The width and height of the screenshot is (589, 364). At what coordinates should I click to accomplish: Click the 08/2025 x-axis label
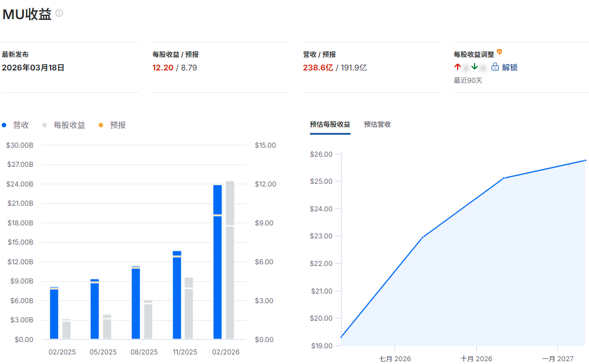click(x=144, y=352)
